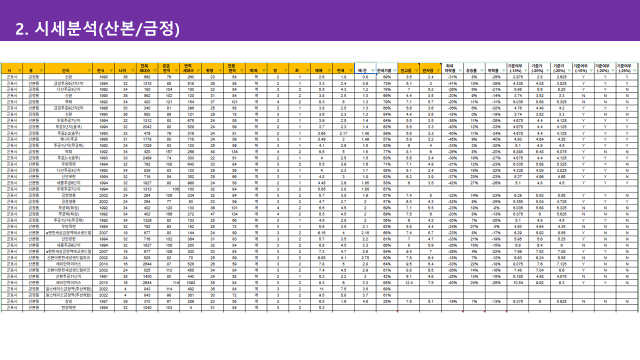Image resolution: width=640 pixels, height=360 pixels.
Task: Open the 시 column filter dropdown
Action: [x=20, y=71]
